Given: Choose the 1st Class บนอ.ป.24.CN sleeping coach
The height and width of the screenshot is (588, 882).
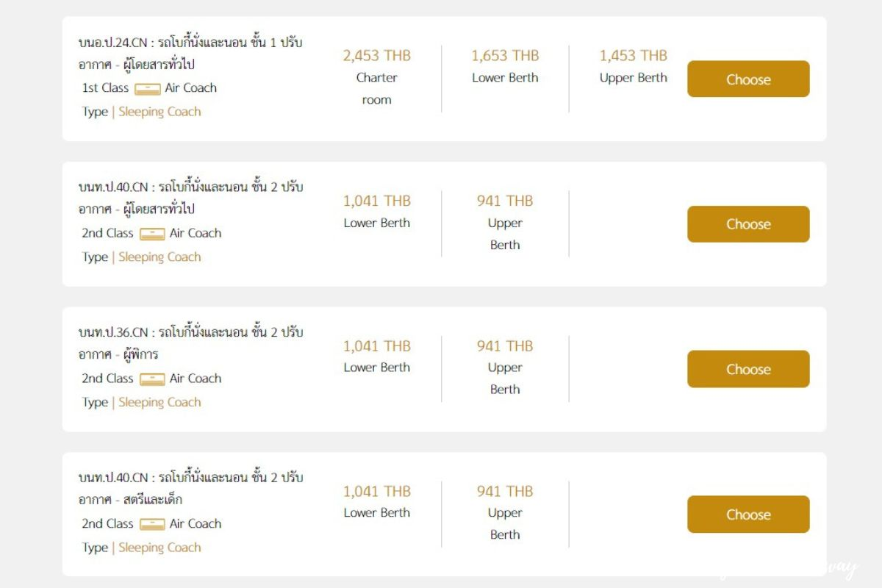Looking at the screenshot, I should pyautogui.click(x=748, y=79).
